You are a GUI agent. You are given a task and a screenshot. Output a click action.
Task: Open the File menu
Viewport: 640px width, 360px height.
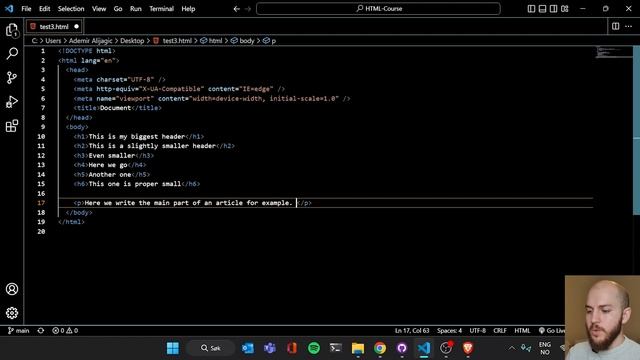pyautogui.click(x=26, y=9)
